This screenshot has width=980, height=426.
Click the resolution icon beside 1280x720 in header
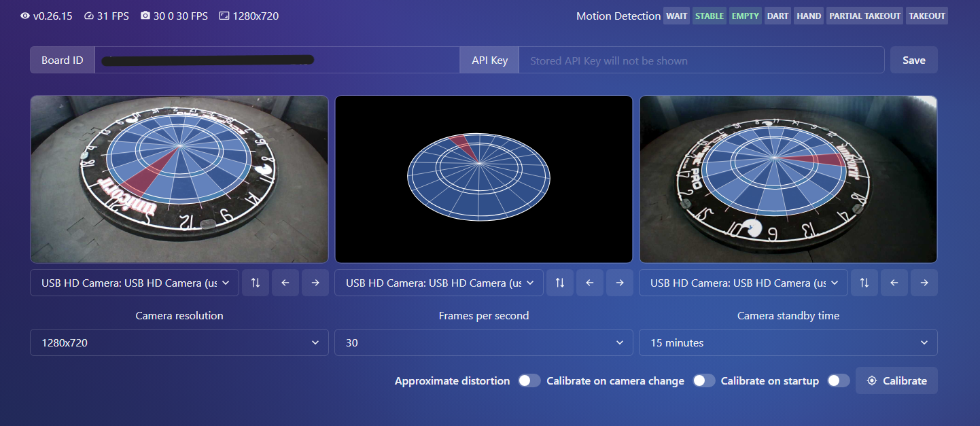224,16
